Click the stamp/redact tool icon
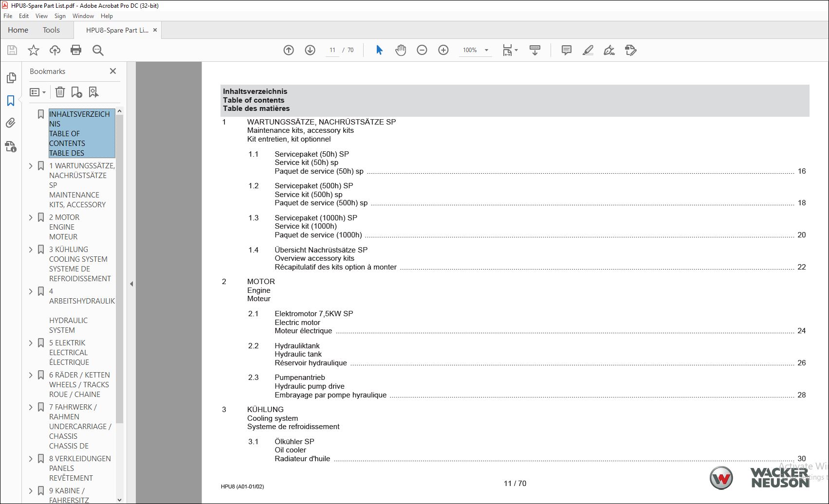This screenshot has width=829, height=504. [x=630, y=50]
